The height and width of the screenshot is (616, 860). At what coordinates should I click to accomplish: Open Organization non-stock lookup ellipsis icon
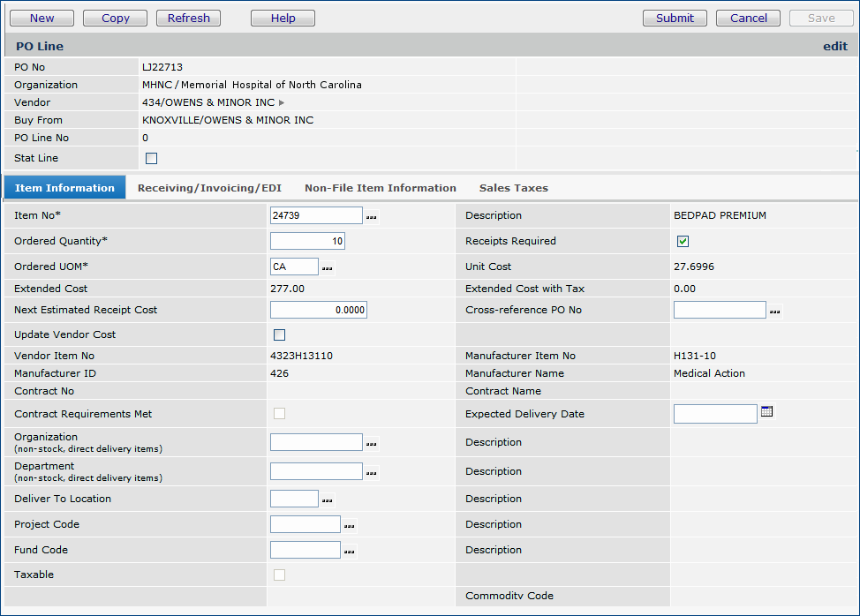point(372,443)
